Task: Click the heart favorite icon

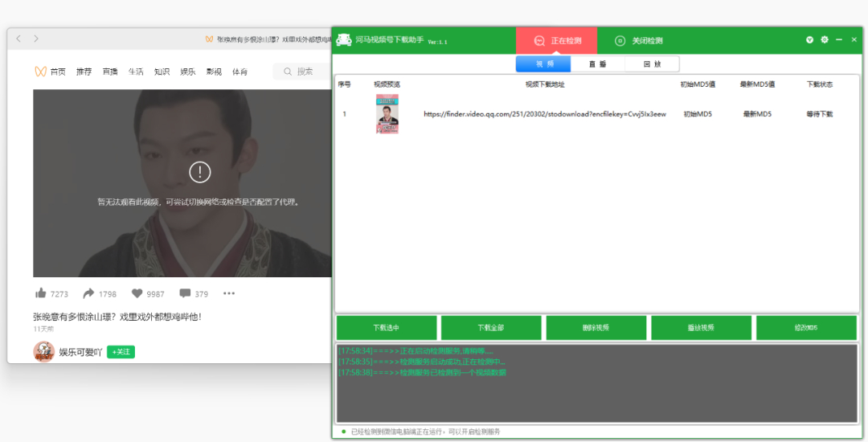Action: pos(137,293)
